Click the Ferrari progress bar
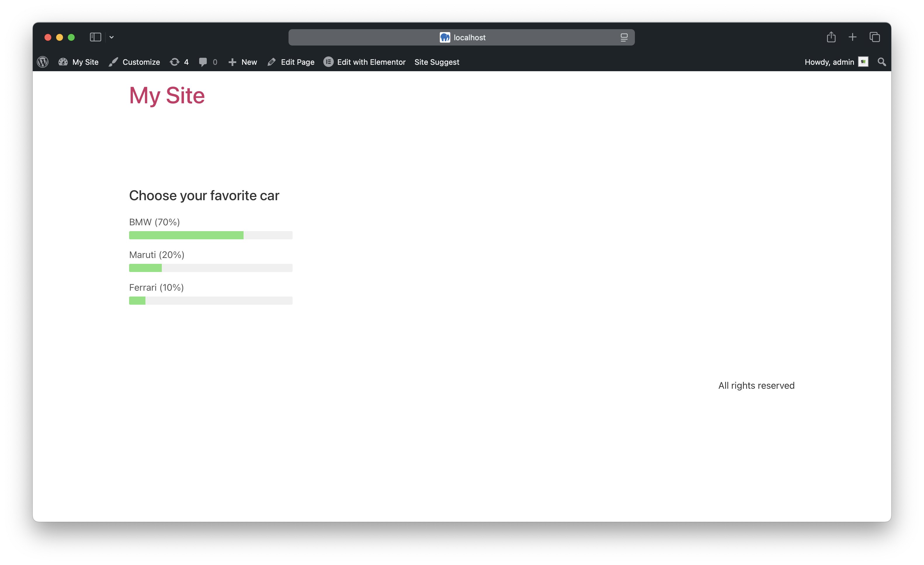The image size is (924, 565). click(x=211, y=300)
